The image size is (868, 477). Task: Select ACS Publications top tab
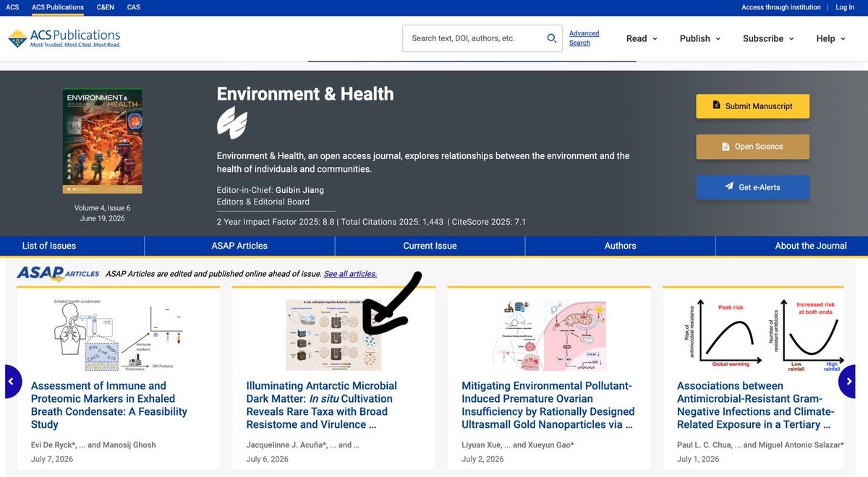coord(58,7)
